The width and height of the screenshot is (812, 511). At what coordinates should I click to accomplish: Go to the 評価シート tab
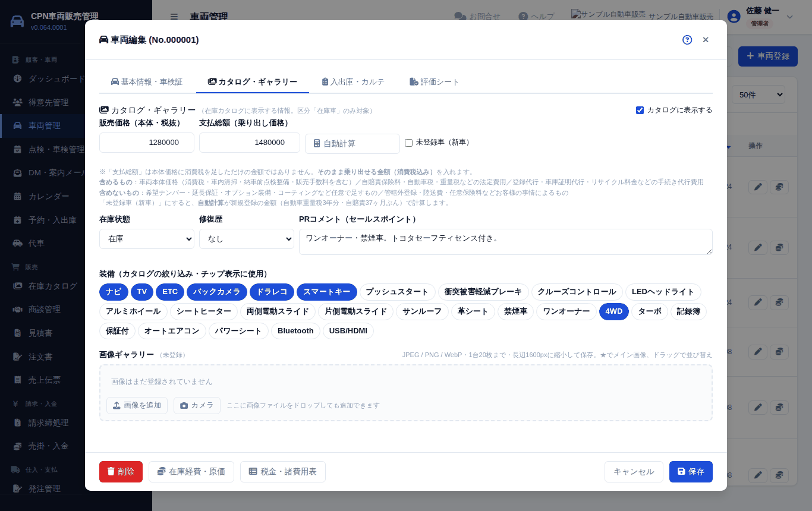[x=435, y=82]
